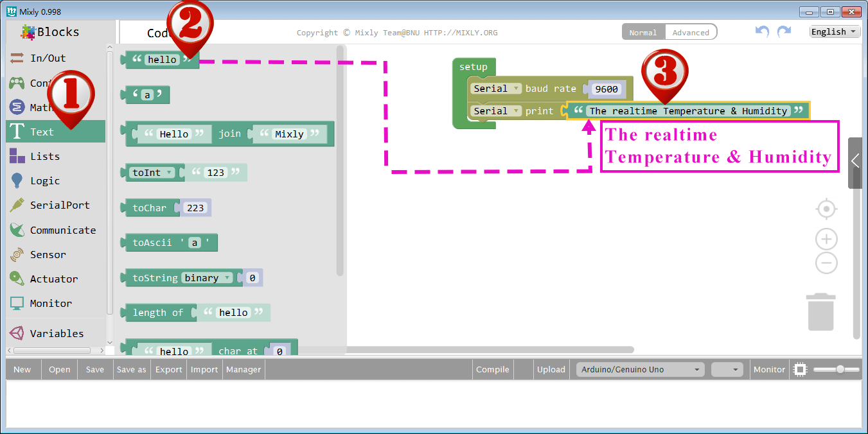This screenshot has height=434, width=868.
Task: Switch to Advanced mode
Action: point(691,31)
